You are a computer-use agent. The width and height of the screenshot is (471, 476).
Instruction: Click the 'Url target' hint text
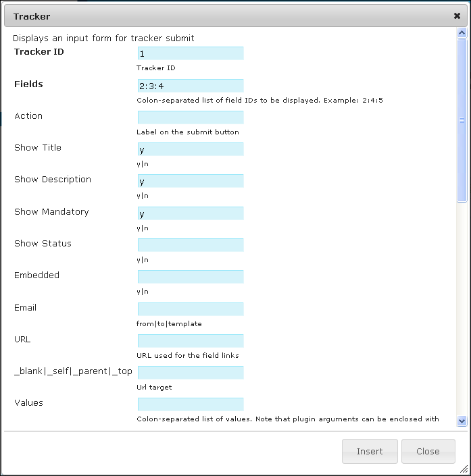(154, 388)
